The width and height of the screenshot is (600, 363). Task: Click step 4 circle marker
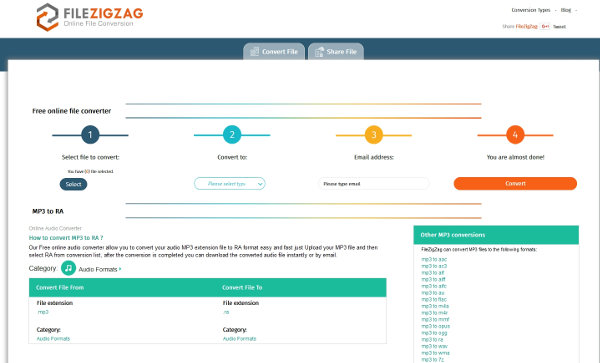[x=515, y=135]
